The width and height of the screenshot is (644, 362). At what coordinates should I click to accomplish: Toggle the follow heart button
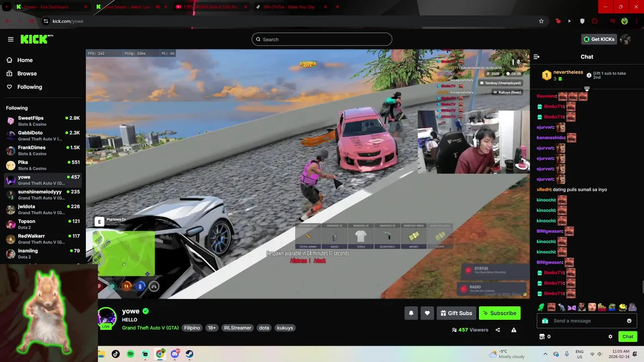tap(427, 313)
